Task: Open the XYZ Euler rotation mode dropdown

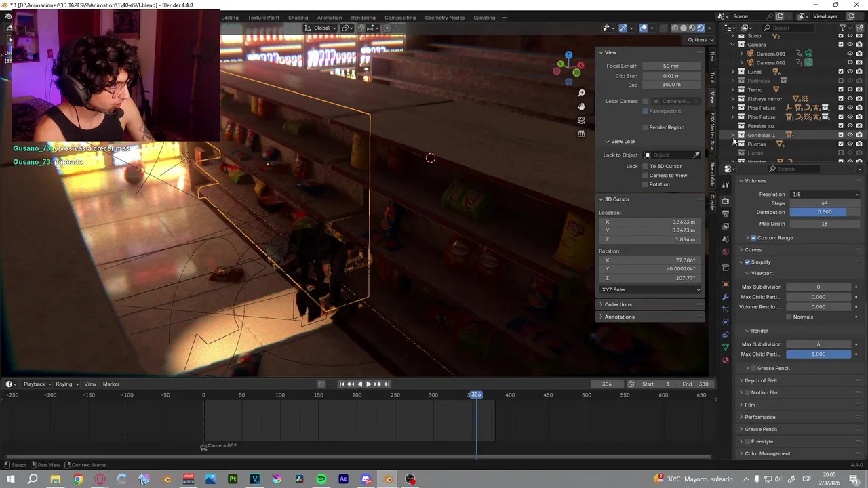Action: [x=650, y=289]
